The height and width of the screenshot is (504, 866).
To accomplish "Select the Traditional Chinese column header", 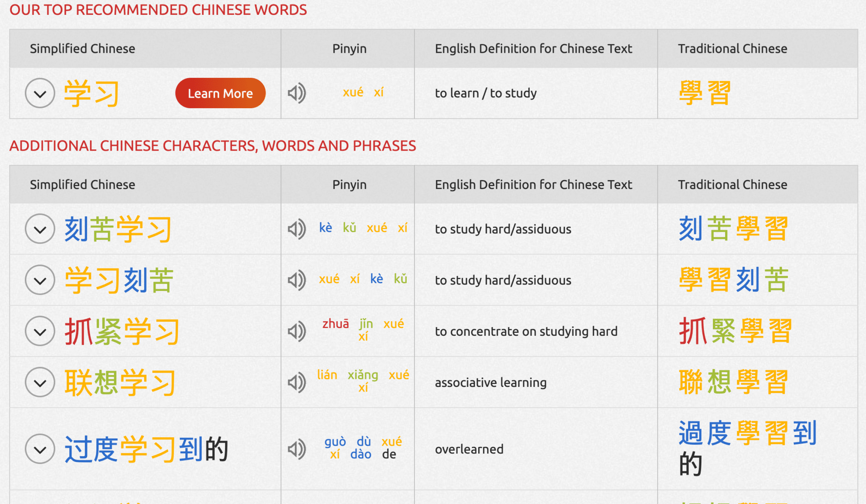I will click(x=733, y=48).
